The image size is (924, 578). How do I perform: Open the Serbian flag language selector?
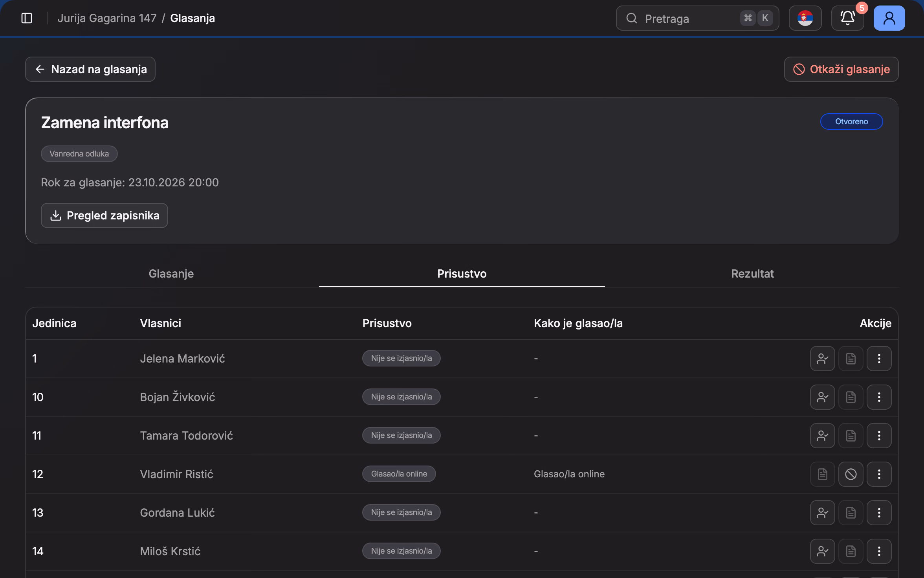coord(805,18)
